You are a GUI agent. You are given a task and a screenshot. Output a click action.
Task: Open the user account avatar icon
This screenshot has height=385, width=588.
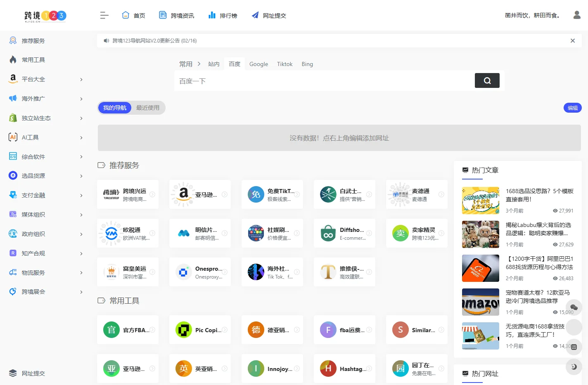point(577,15)
